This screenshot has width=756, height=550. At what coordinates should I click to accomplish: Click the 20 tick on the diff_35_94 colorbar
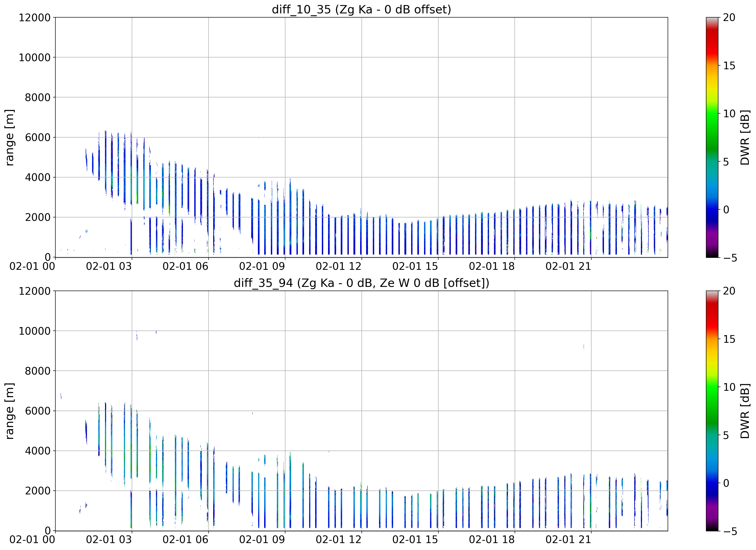729,291
